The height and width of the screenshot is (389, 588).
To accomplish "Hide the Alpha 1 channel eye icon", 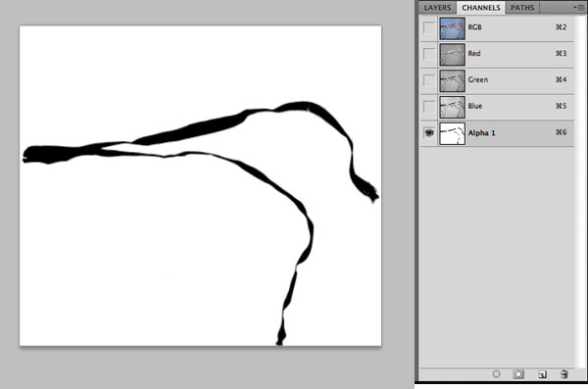I will point(428,133).
